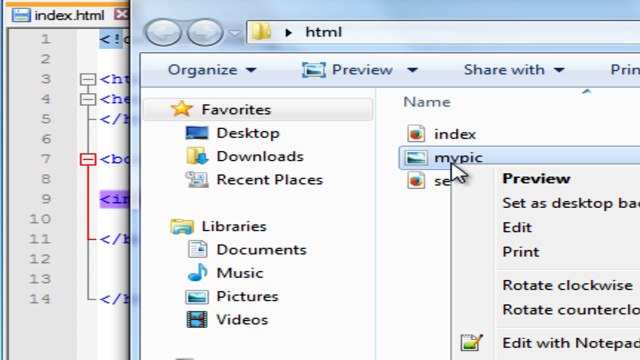Close the index.html tab in Notepad++
640x360 pixels.
(121, 15)
